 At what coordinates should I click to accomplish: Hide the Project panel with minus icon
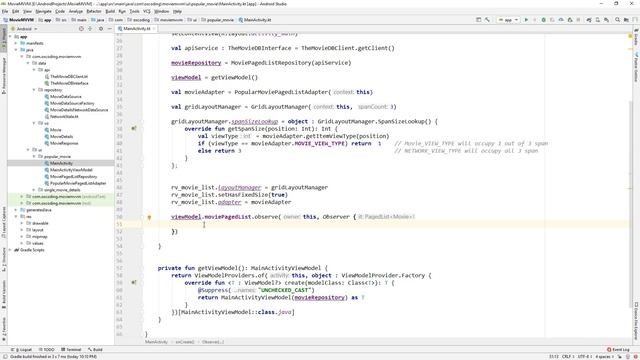click(x=109, y=29)
